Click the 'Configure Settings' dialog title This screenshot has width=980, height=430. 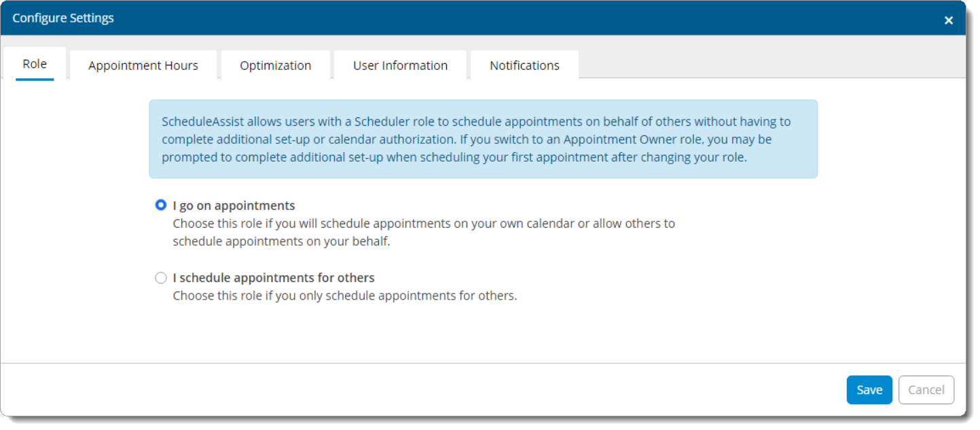tap(63, 18)
